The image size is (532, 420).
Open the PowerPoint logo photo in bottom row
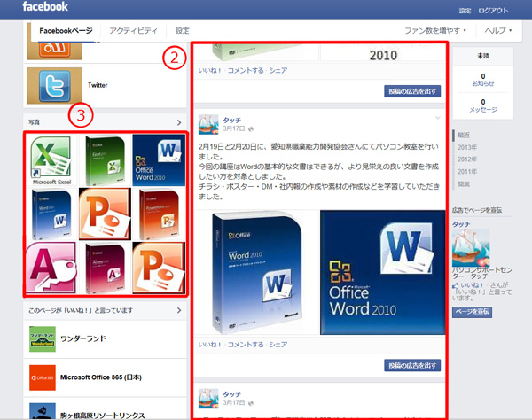point(159,268)
